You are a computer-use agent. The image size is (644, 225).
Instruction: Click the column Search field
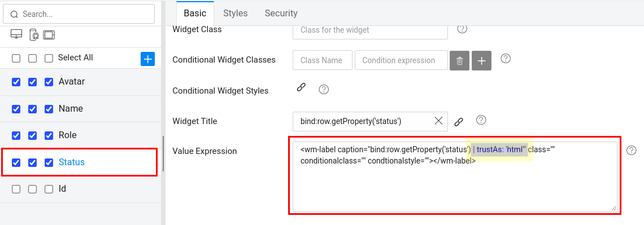(x=79, y=14)
